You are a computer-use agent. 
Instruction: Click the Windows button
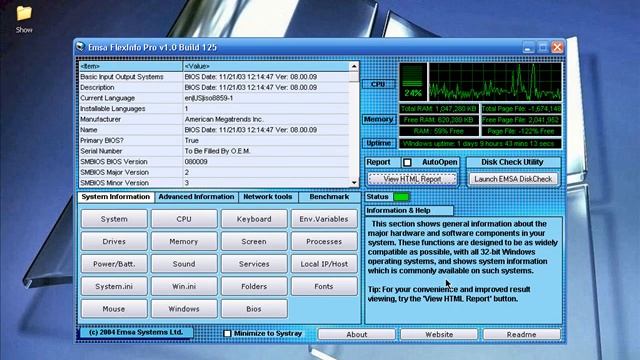(x=184, y=309)
